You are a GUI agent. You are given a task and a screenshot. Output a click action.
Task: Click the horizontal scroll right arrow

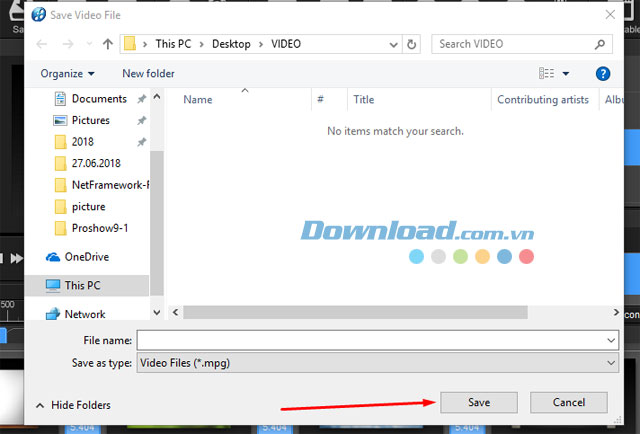pyautogui.click(x=616, y=312)
